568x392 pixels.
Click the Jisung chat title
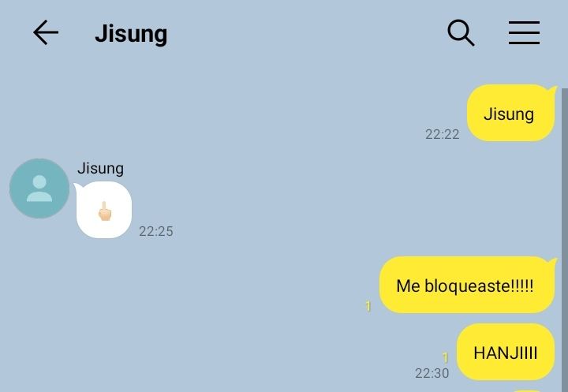tap(131, 34)
